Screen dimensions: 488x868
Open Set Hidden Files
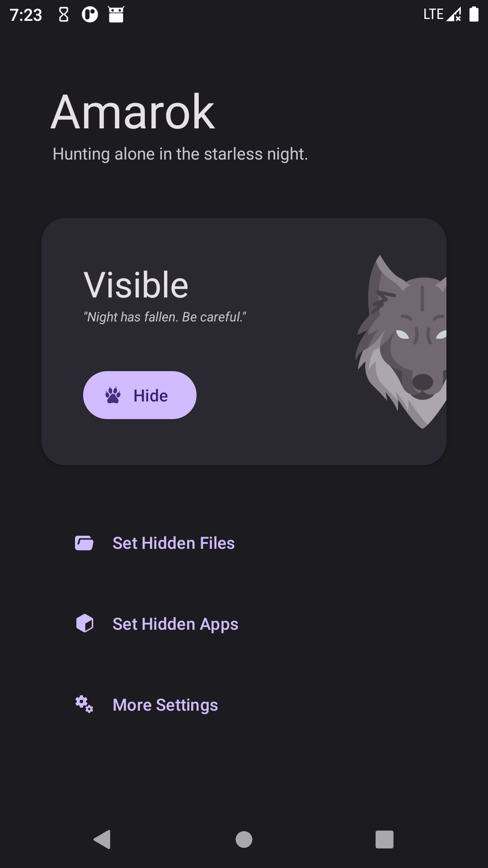click(x=155, y=543)
